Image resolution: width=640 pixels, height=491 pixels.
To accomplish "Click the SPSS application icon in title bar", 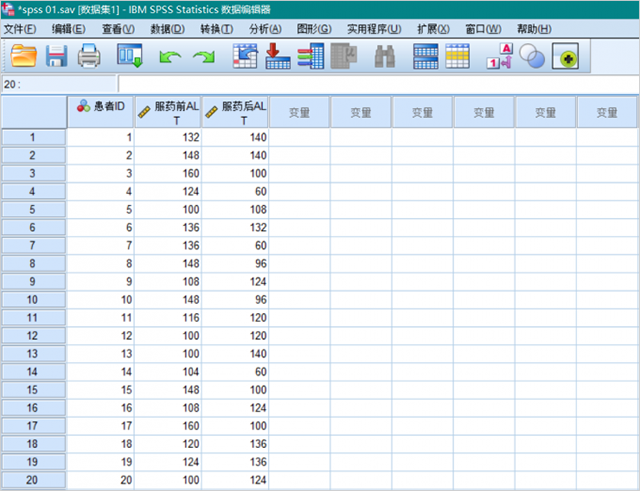I will (8, 9).
